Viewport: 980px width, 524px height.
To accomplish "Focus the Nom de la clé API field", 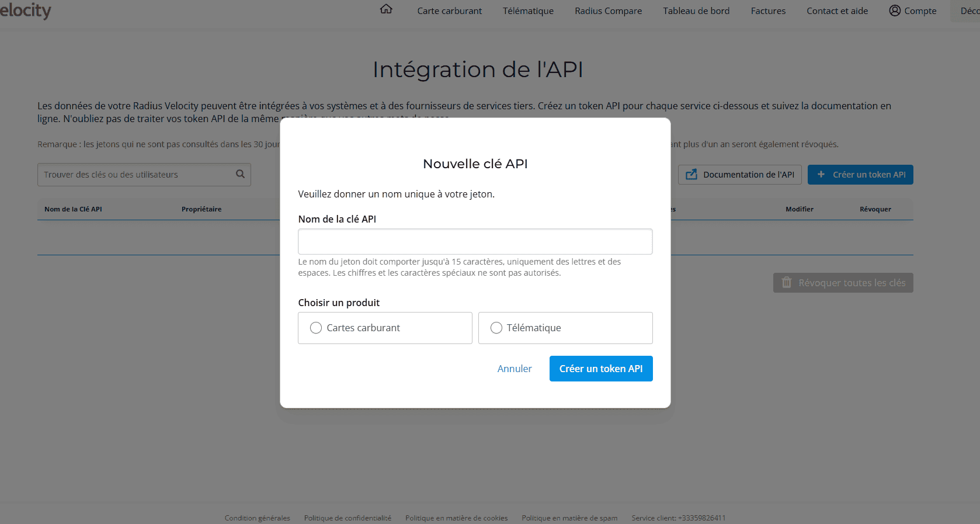I will click(475, 241).
